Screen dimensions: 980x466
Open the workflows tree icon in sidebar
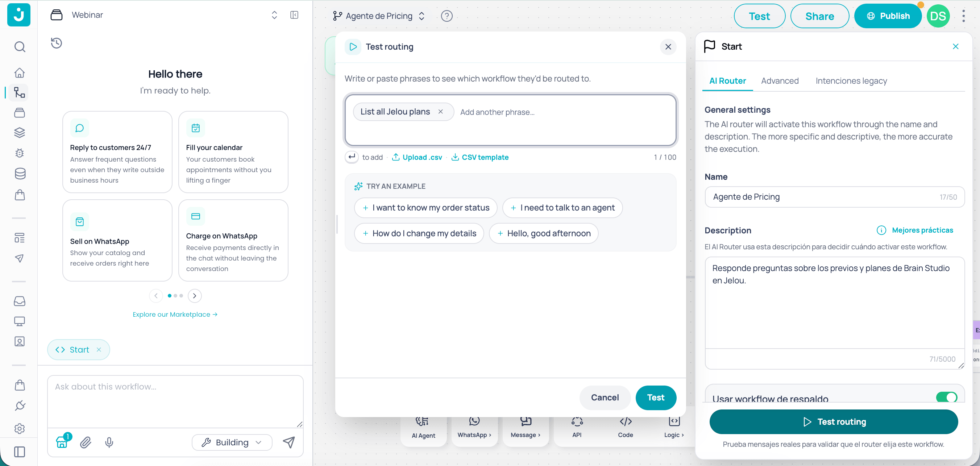coord(20,92)
